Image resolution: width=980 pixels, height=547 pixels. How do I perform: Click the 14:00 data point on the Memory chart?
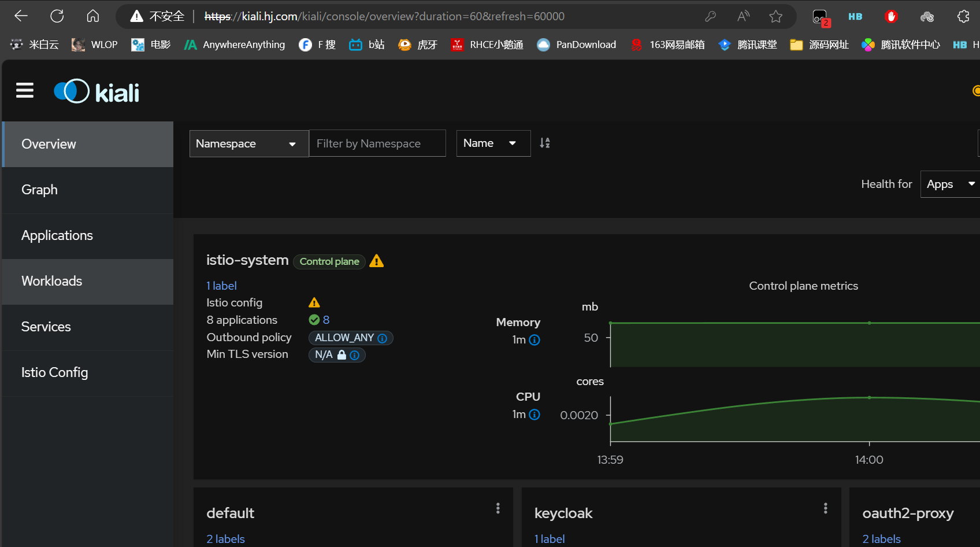pyautogui.click(x=870, y=323)
